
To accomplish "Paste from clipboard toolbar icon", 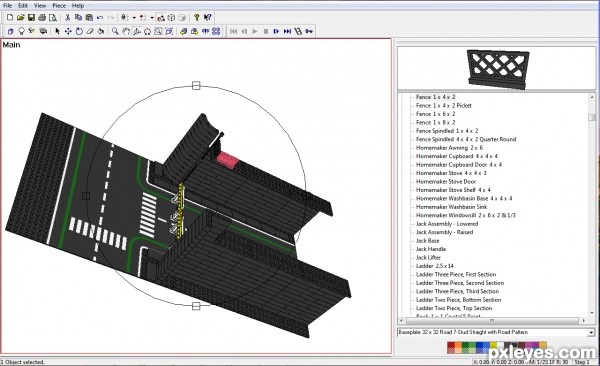I will click(x=89, y=18).
